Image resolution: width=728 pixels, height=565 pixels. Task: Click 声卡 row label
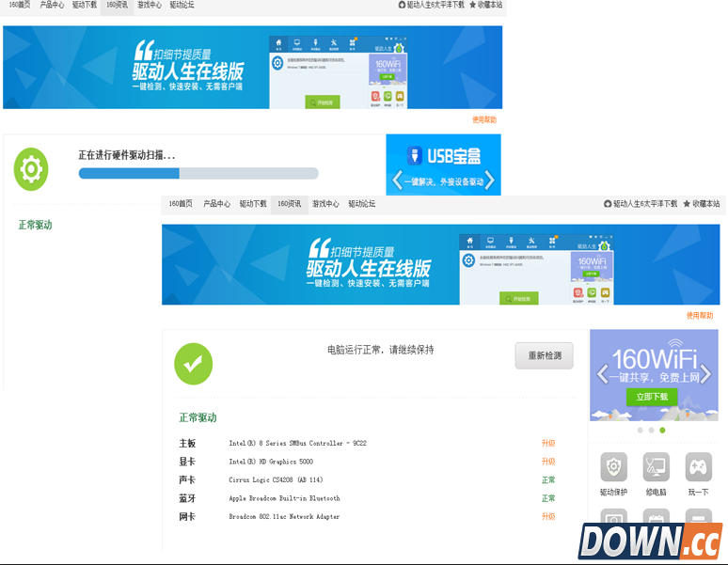(x=187, y=479)
